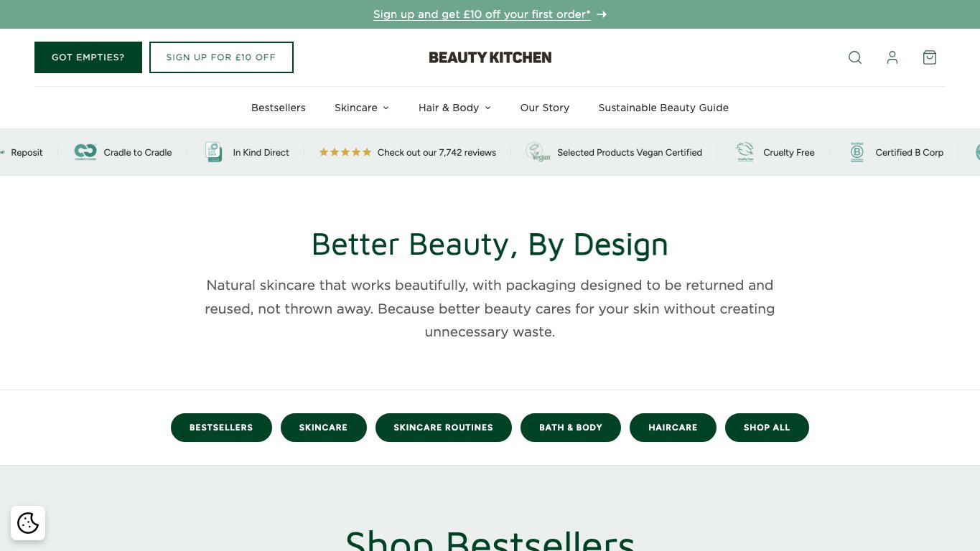Open the Bestsellers nav item

pyautogui.click(x=279, y=108)
